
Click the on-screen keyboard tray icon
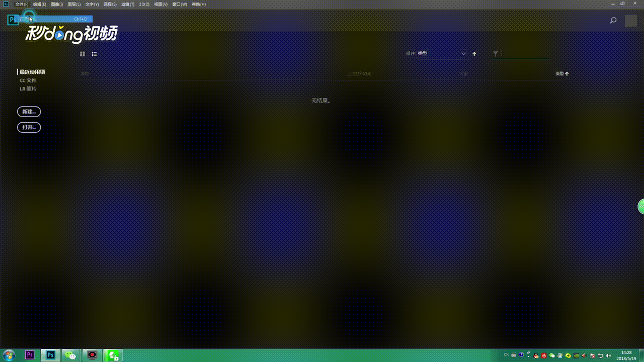click(x=514, y=355)
